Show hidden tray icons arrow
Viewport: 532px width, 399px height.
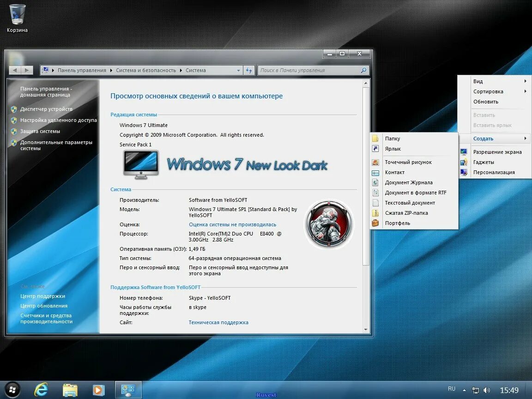pyautogui.click(x=464, y=390)
